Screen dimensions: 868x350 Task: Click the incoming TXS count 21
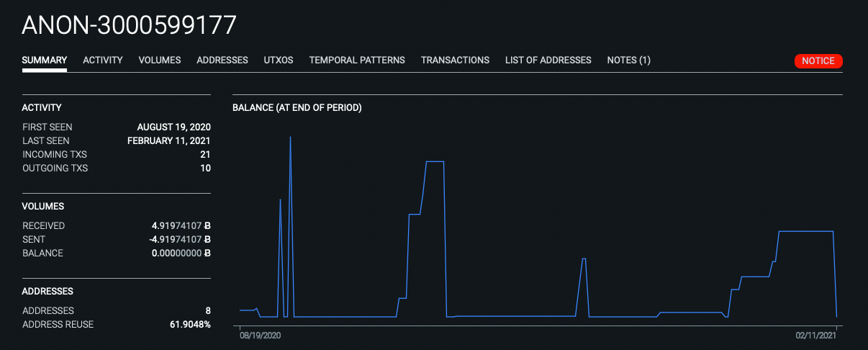point(205,155)
